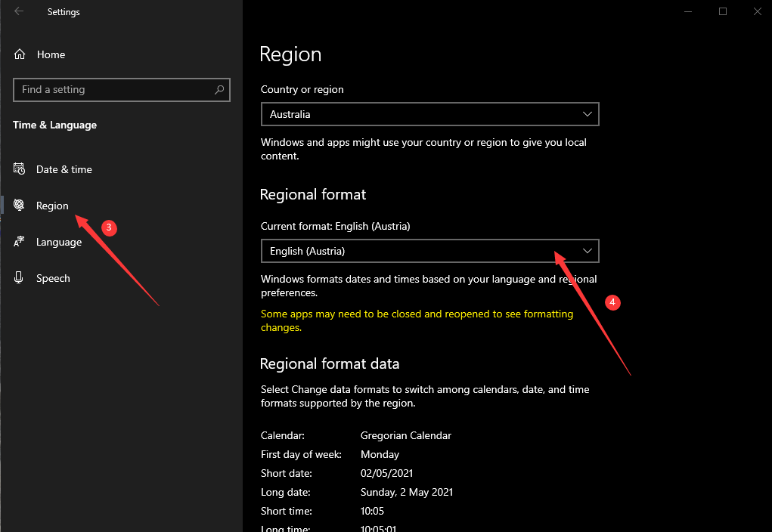Click the Date & time calendar icon
This screenshot has height=532, width=772.
pos(20,169)
